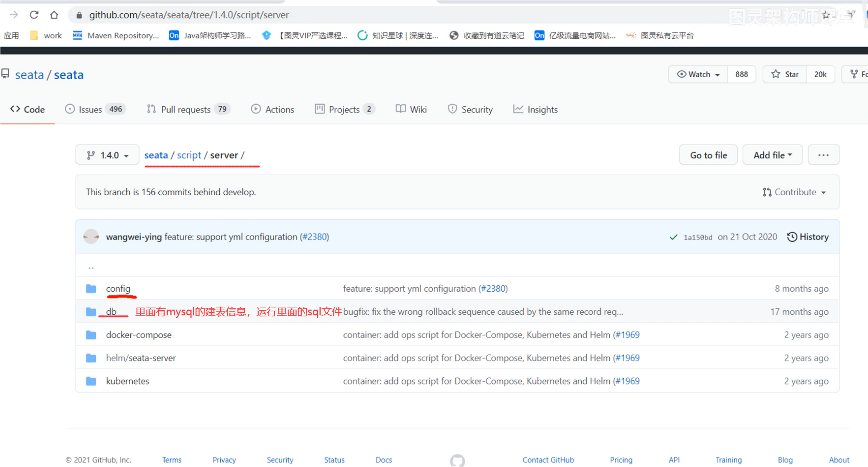The width and height of the screenshot is (868, 467).
Task: Click the 20k stargazers count
Action: coord(820,74)
